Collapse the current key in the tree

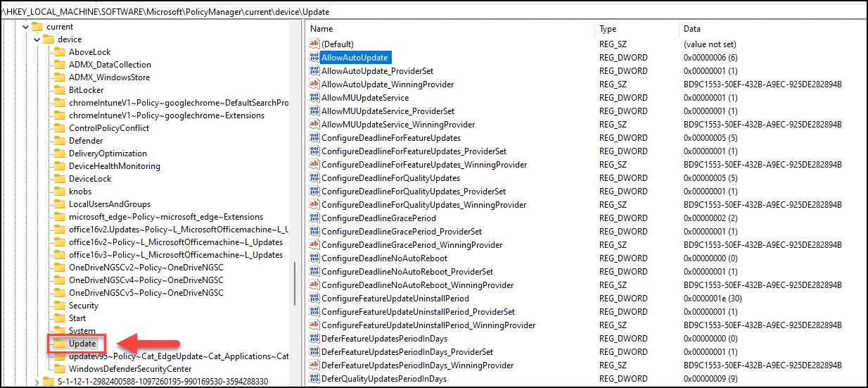25,27
